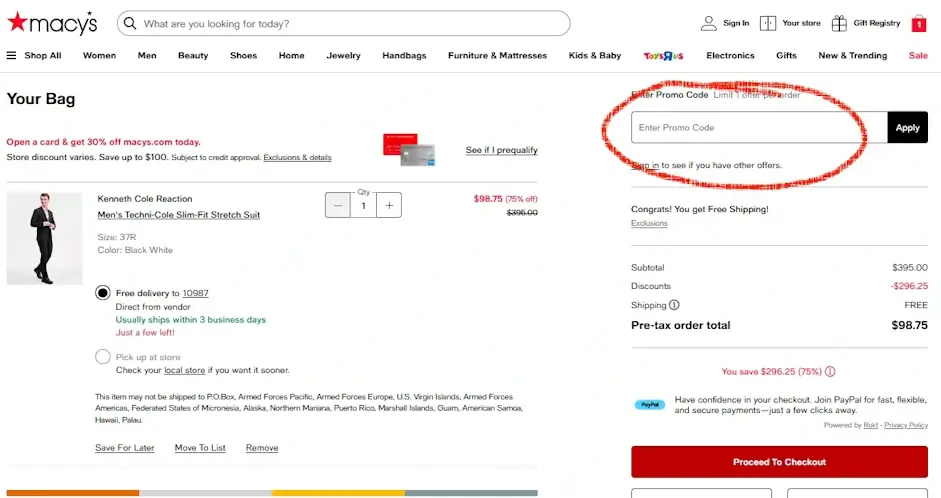This screenshot has height=498, width=941.
Task: Open Exclusions & details link
Action: [297, 157]
